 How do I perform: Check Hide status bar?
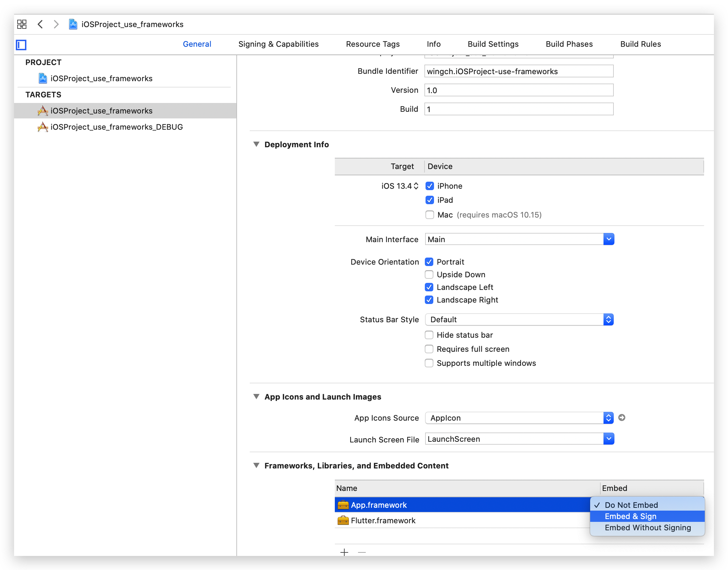pos(429,335)
